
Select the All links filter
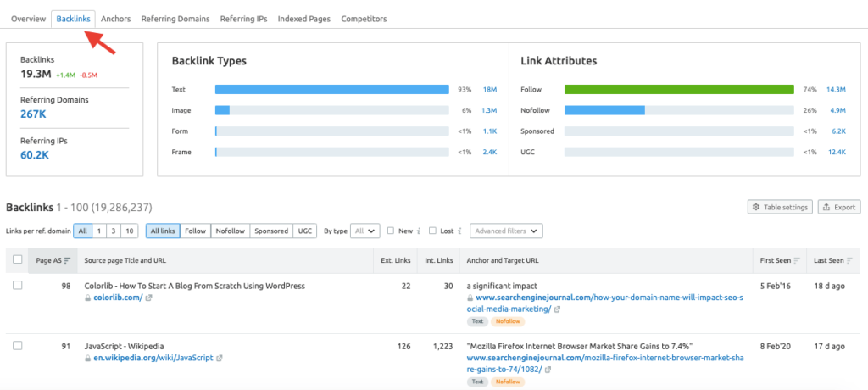(x=163, y=231)
